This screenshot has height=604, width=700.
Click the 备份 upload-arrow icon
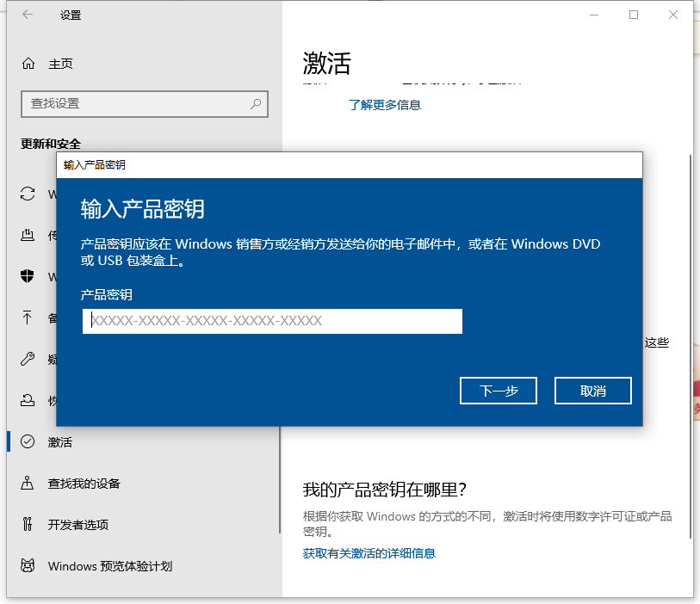pos(27,317)
